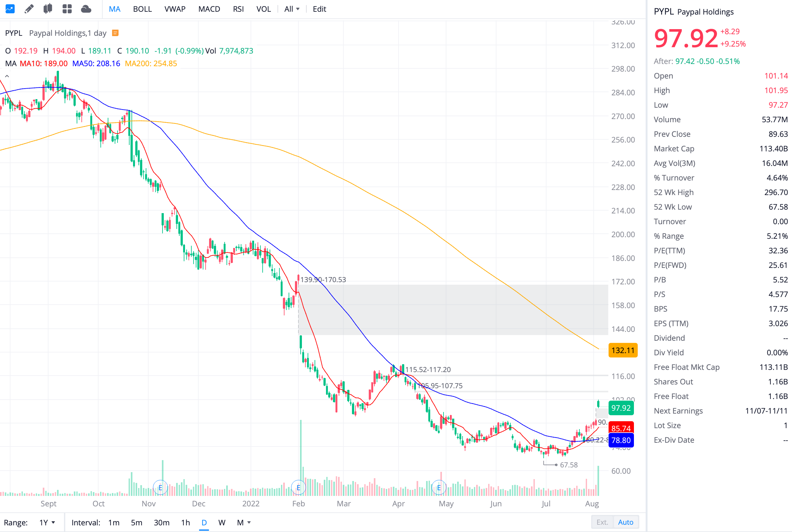Select the 30m interval
Image resolution: width=792 pixels, height=532 pixels.
point(162,522)
